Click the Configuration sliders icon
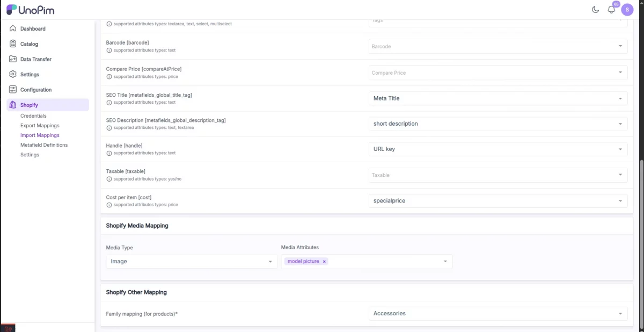 [x=13, y=90]
